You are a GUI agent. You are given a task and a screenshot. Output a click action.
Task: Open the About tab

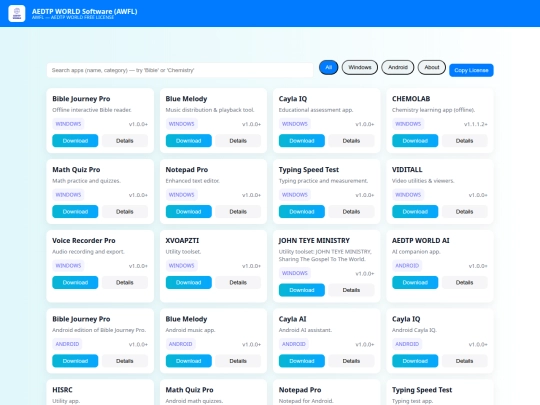click(432, 67)
